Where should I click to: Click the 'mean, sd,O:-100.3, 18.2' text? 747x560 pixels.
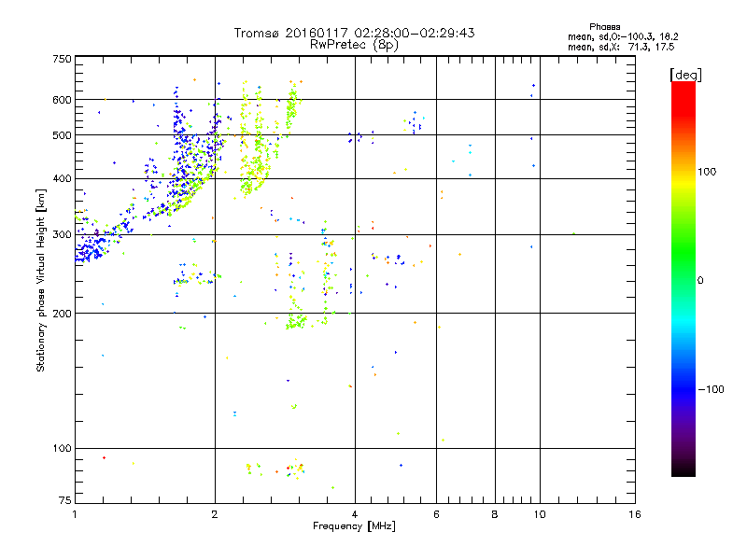coord(623,36)
